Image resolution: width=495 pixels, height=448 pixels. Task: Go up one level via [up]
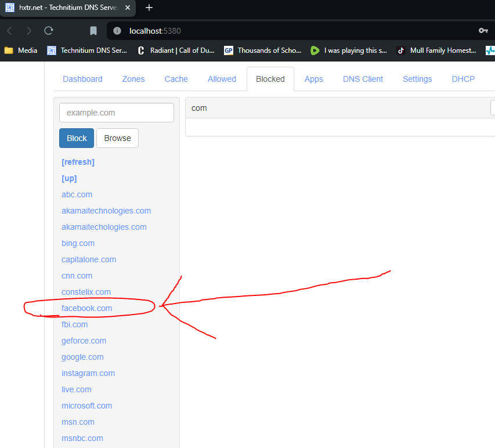(x=69, y=178)
